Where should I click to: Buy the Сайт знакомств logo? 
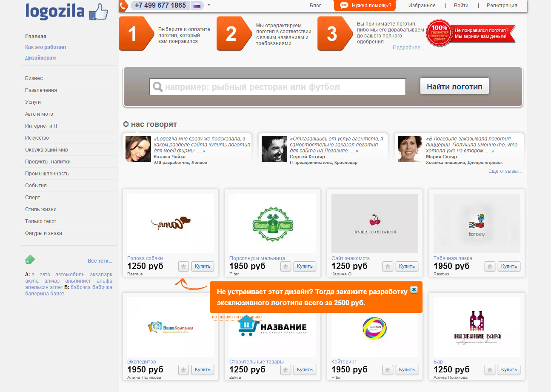coord(407,266)
